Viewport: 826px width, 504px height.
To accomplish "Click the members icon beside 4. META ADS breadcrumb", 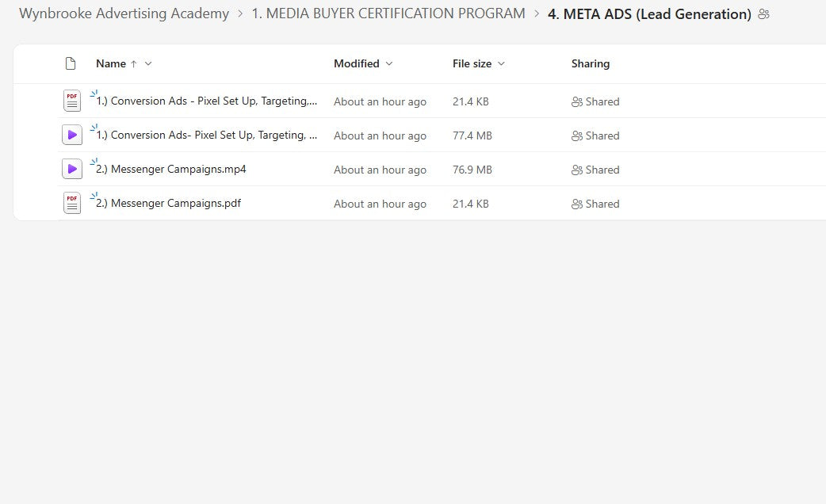I will click(x=763, y=13).
